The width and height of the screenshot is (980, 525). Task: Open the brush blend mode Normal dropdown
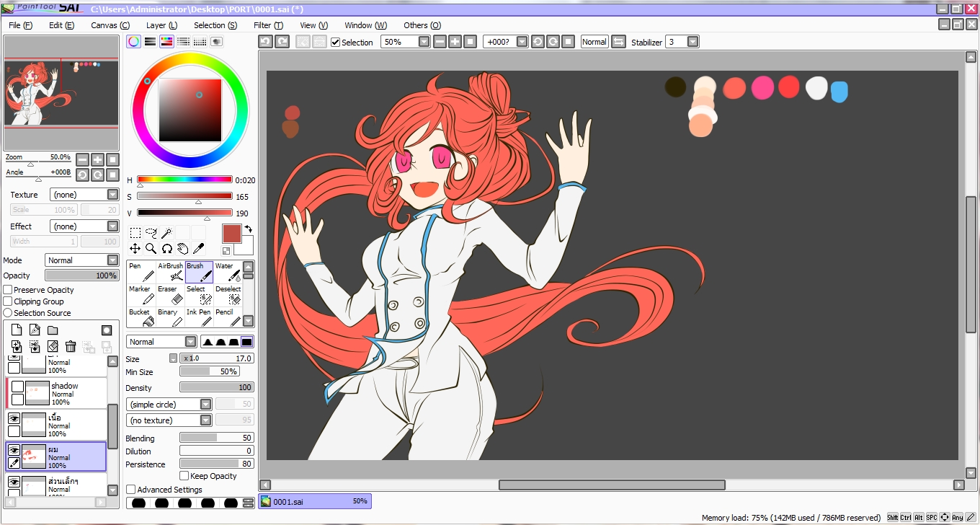click(161, 342)
